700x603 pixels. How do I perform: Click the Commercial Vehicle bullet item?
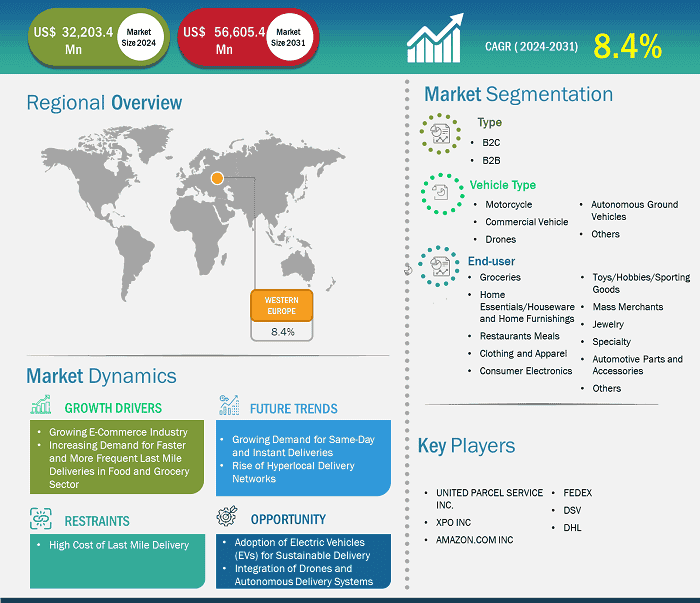(x=527, y=222)
